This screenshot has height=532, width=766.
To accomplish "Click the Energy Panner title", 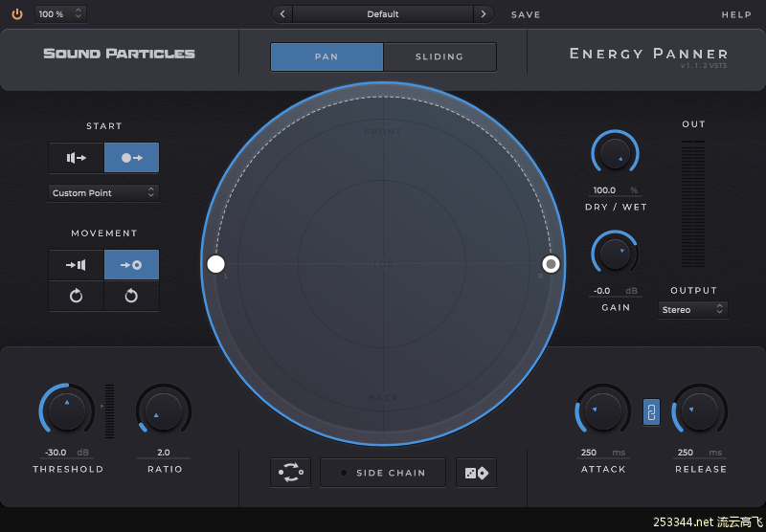I will point(648,54).
